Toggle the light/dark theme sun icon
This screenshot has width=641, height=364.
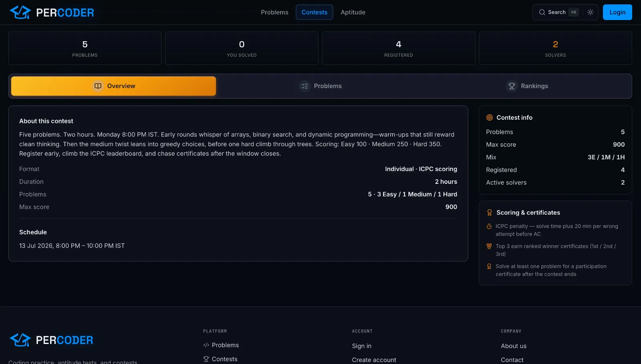pos(590,12)
